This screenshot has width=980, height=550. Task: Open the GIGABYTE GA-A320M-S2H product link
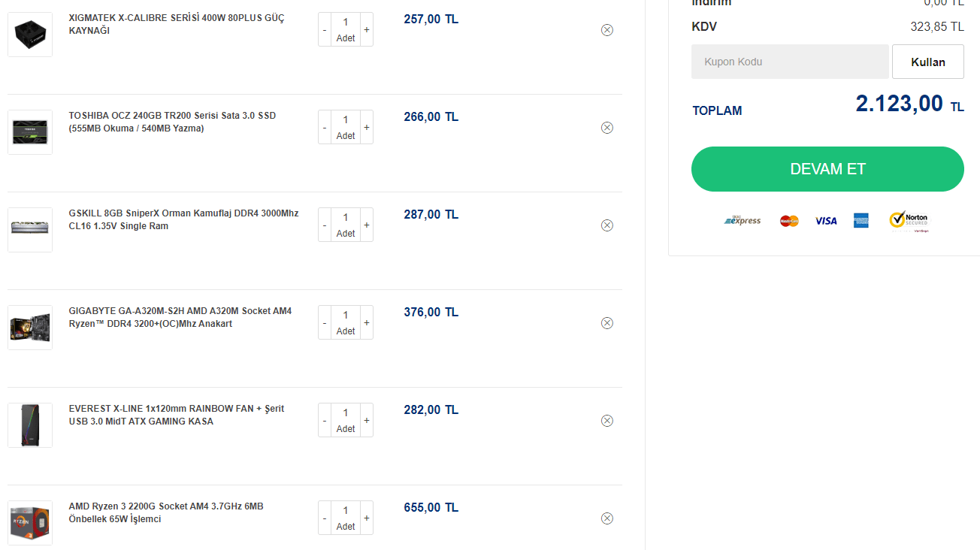coord(180,317)
